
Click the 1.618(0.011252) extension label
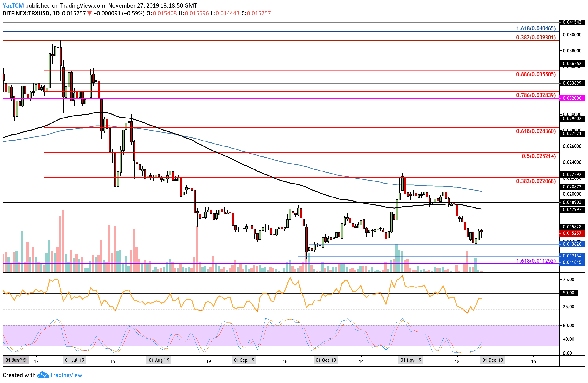pyautogui.click(x=536, y=261)
